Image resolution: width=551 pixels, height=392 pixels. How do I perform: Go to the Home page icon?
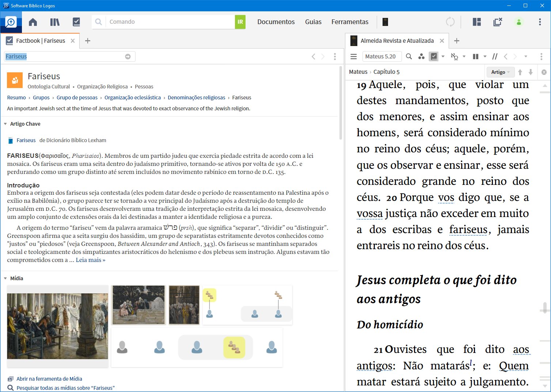(33, 22)
